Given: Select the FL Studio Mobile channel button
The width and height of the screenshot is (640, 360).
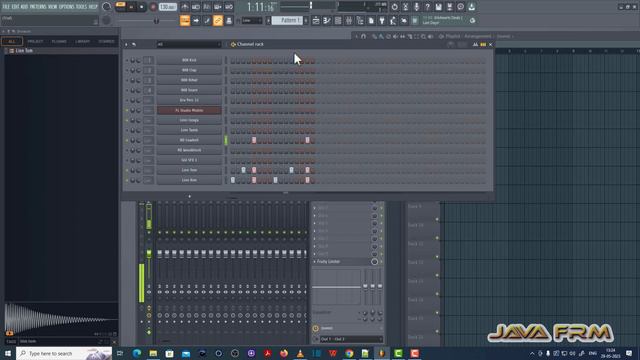Looking at the screenshot, I should point(189,110).
